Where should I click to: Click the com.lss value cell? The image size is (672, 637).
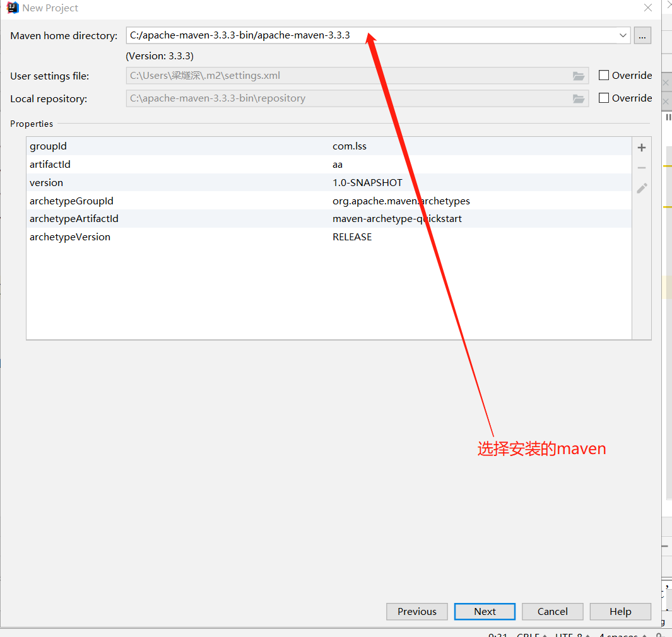pos(350,146)
